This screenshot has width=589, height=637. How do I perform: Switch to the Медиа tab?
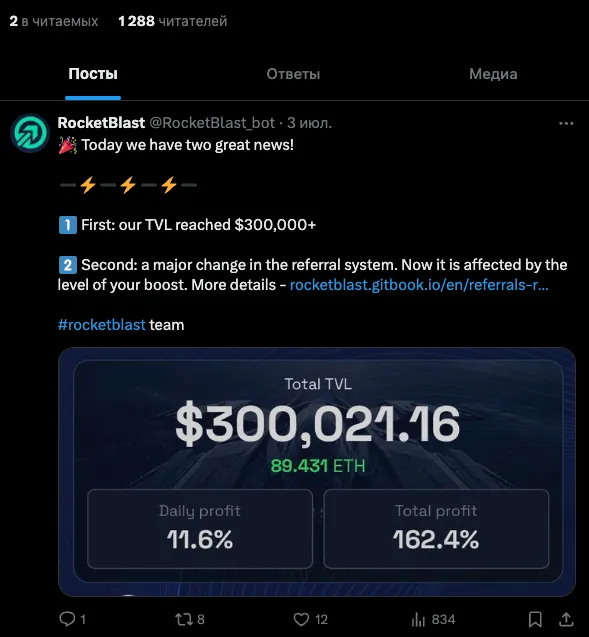pyautogui.click(x=493, y=74)
